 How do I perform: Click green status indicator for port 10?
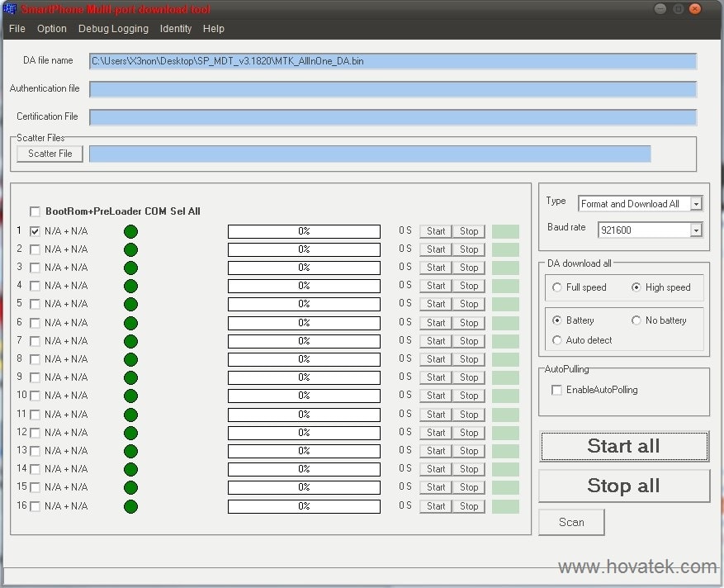point(130,396)
